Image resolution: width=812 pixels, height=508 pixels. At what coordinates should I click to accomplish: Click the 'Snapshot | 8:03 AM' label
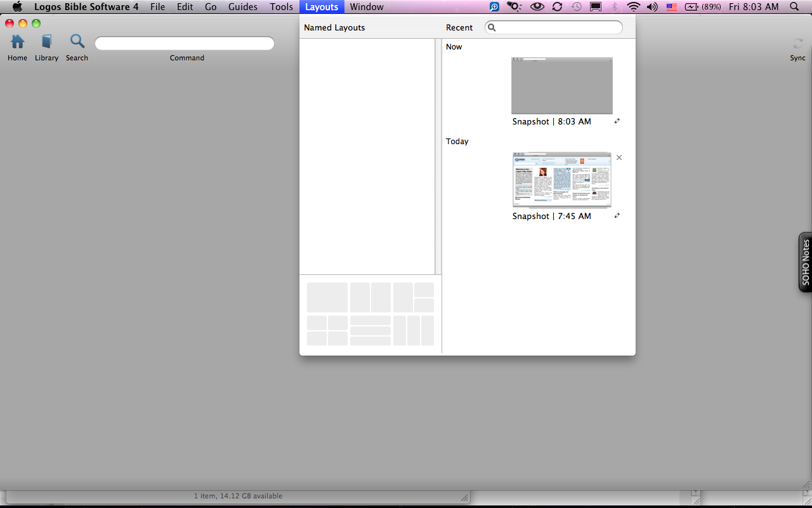tap(551, 121)
